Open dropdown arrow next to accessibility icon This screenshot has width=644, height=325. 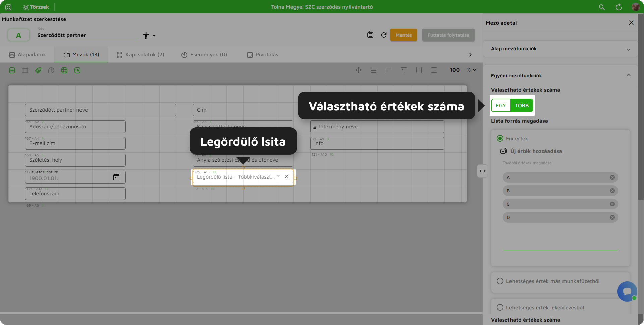coord(154,36)
